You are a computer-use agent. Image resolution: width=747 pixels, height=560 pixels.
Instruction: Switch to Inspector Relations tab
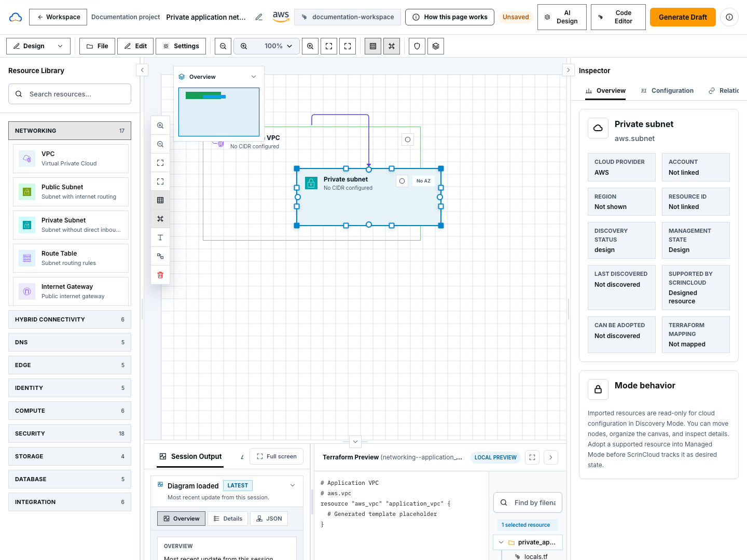(x=724, y=91)
